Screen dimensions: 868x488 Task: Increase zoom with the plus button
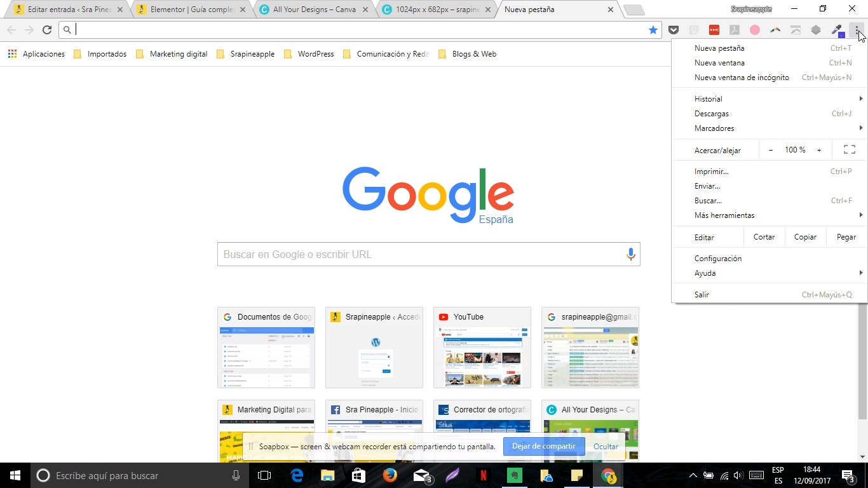tap(819, 150)
